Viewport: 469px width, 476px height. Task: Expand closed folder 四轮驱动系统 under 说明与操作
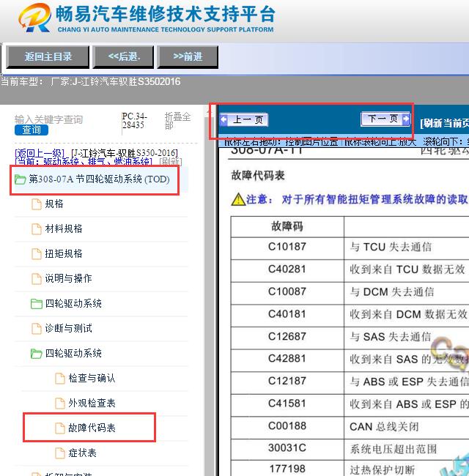(37, 304)
